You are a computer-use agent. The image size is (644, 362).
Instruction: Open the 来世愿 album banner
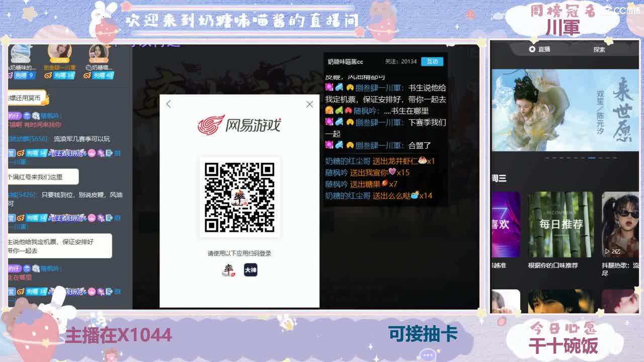[x=566, y=110]
